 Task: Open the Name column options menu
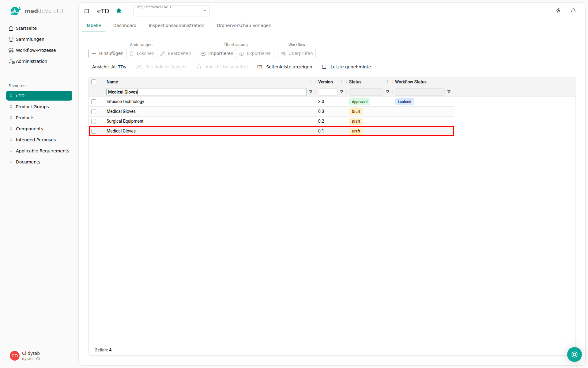[x=311, y=82]
